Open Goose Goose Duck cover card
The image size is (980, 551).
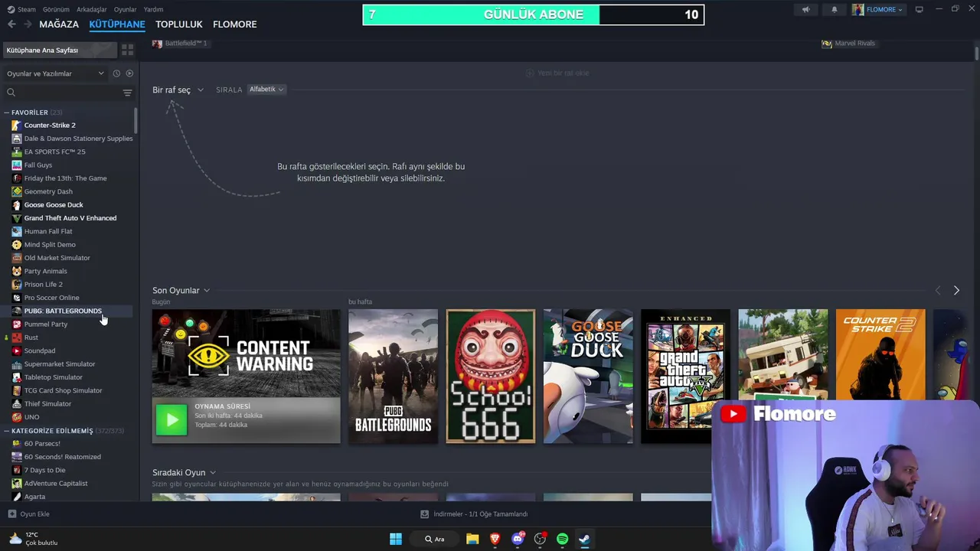click(x=588, y=377)
